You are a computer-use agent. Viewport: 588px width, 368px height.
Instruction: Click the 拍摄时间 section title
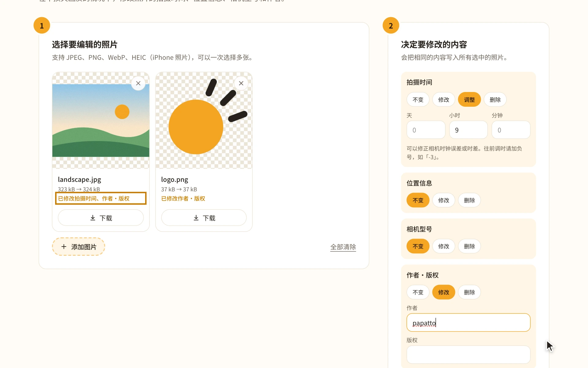419,82
